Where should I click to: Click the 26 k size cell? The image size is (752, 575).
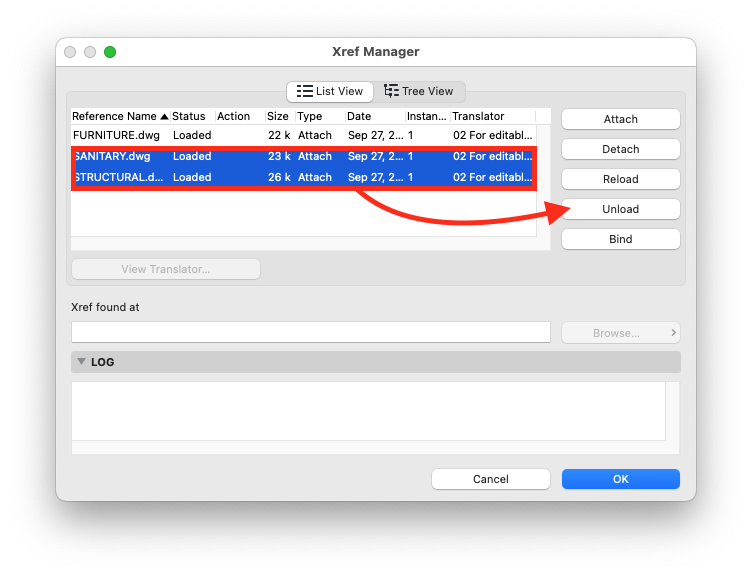click(x=279, y=177)
